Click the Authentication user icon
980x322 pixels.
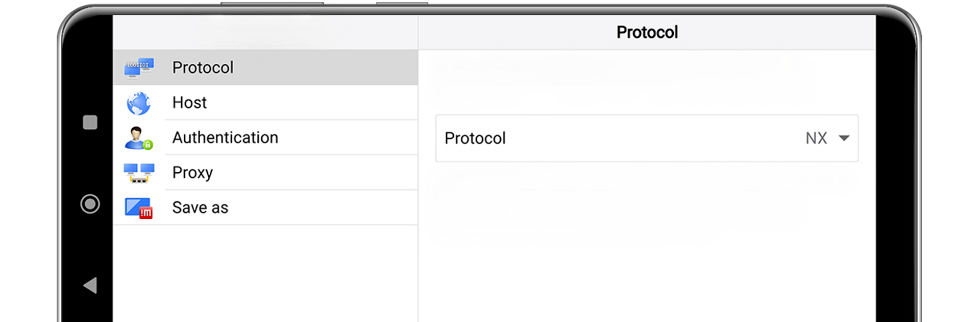click(x=139, y=138)
